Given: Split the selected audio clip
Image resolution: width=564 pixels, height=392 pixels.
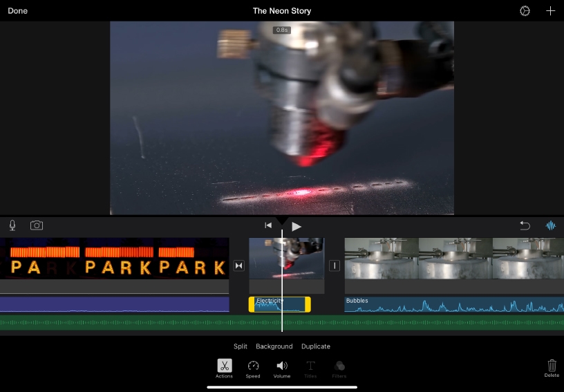Looking at the screenshot, I should coord(240,346).
